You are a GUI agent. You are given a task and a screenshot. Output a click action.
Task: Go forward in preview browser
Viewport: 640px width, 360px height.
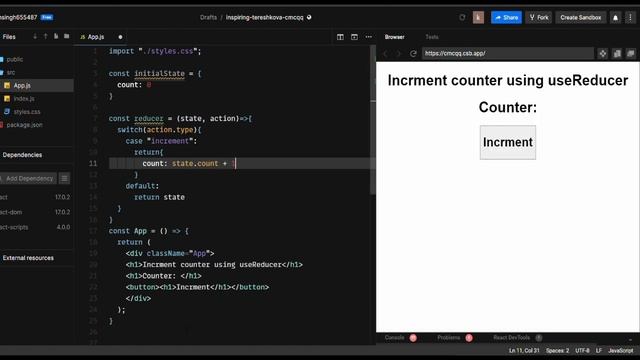[x=399, y=53]
